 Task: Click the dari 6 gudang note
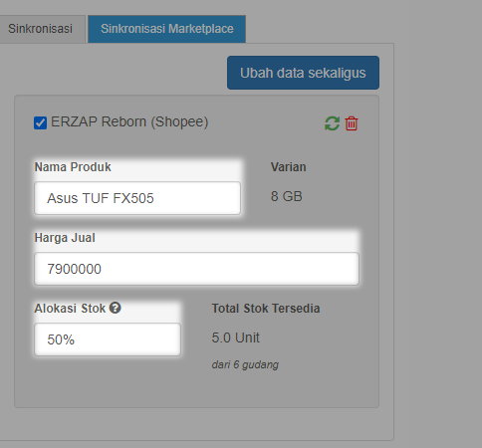[245, 364]
